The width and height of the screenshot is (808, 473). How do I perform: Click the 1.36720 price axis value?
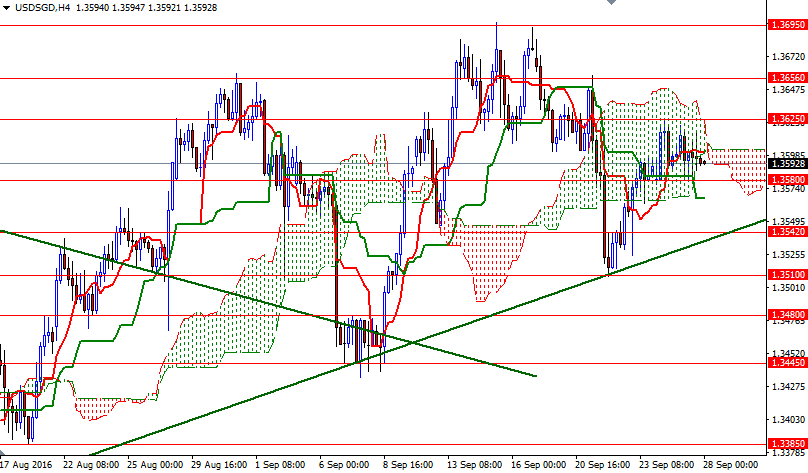point(788,56)
